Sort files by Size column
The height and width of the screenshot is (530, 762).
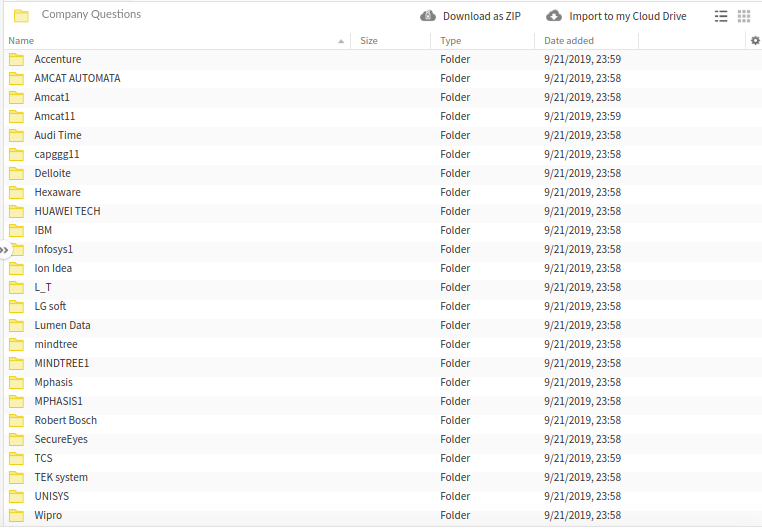pyautogui.click(x=369, y=41)
